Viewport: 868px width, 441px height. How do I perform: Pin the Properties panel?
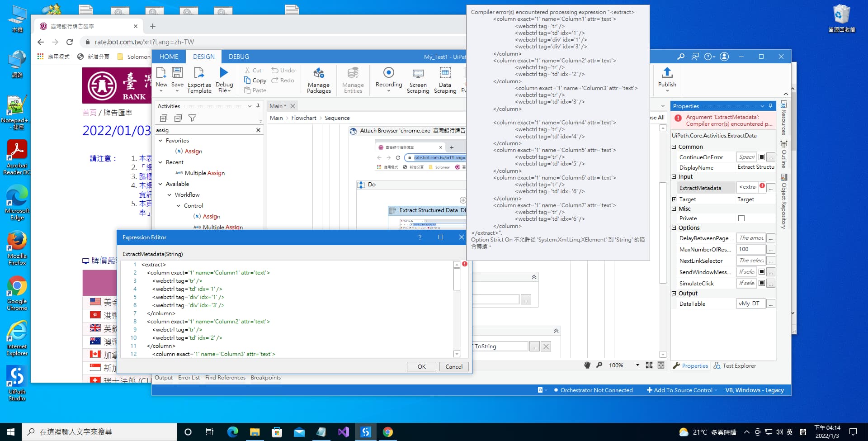(771, 106)
